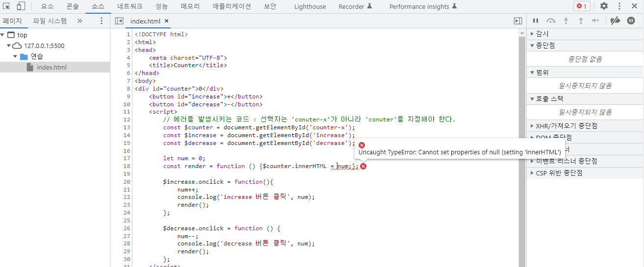
Task: Open the Lighthouse tab
Action: coord(310,6)
